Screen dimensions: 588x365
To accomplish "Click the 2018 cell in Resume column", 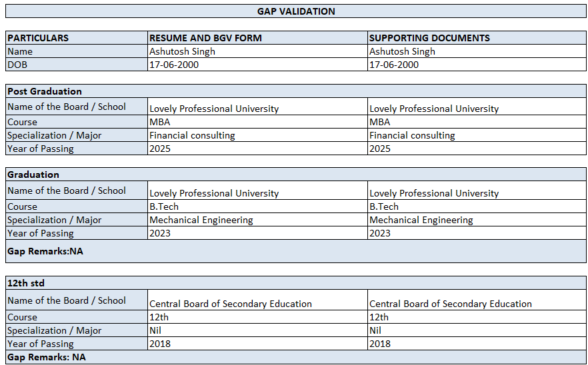I will 160,344.
